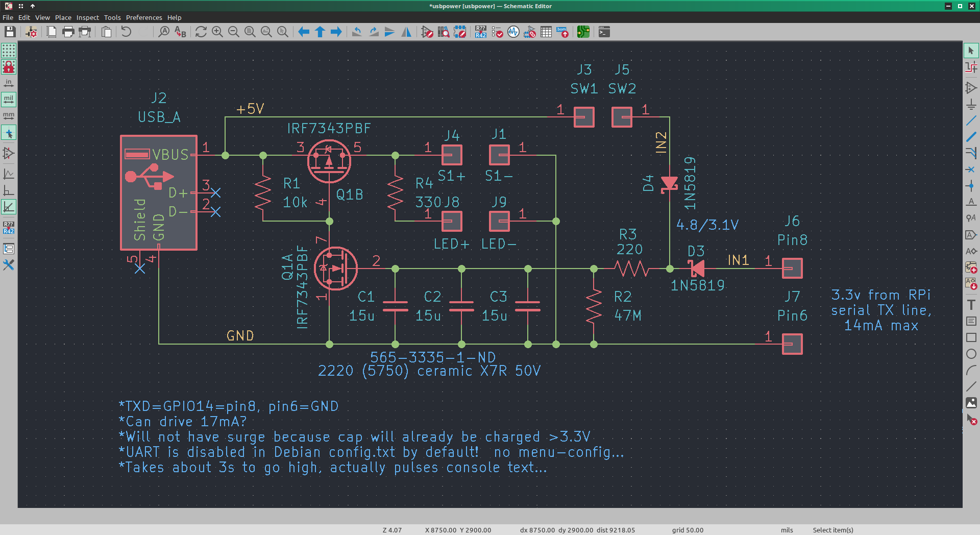Click the Zoom to Selection icon
The width and height of the screenshot is (980, 535).
pos(283,32)
